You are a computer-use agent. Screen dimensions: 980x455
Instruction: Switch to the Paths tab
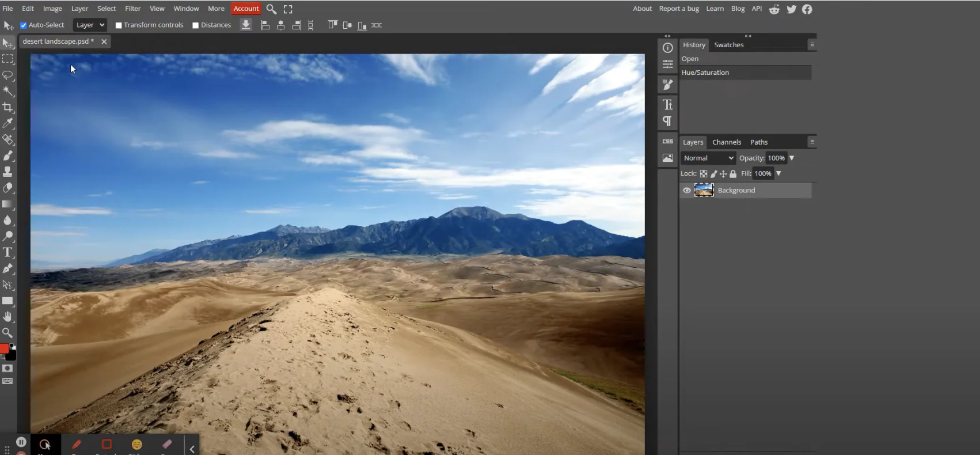tap(759, 142)
